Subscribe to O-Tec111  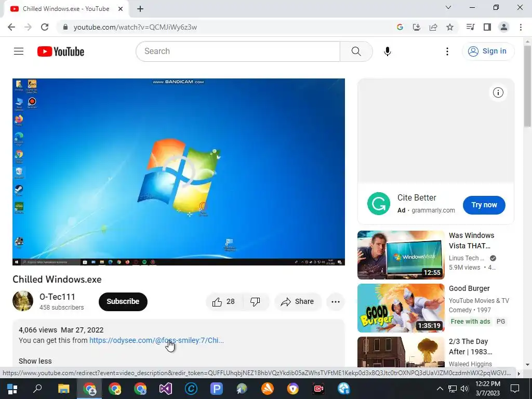tap(123, 302)
